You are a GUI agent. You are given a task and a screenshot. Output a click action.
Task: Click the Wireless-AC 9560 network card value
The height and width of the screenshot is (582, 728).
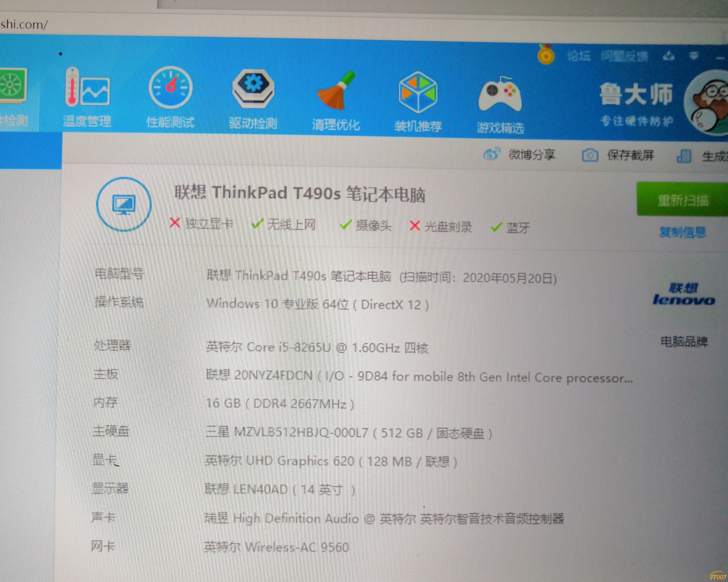276,547
